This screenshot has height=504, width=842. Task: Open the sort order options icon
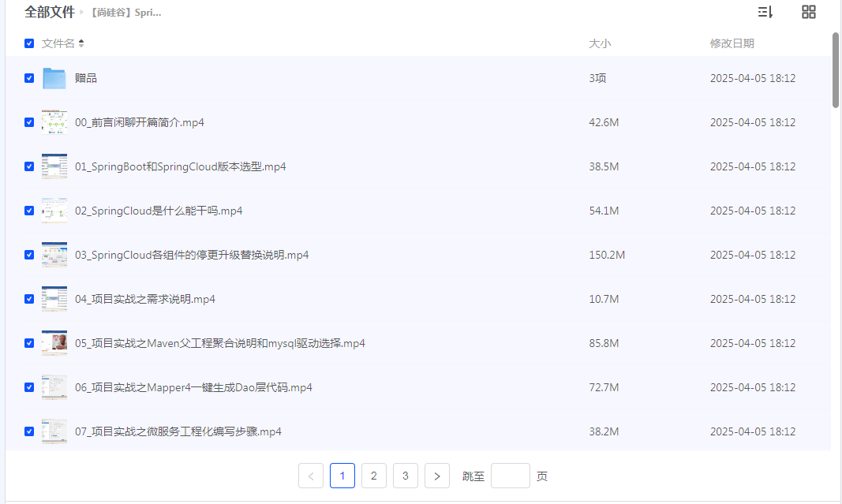point(765,12)
